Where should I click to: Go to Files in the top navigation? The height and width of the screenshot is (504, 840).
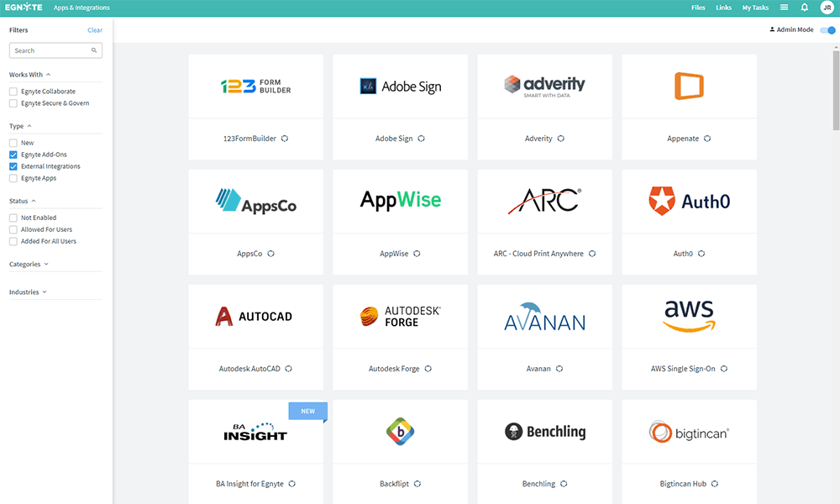[698, 8]
